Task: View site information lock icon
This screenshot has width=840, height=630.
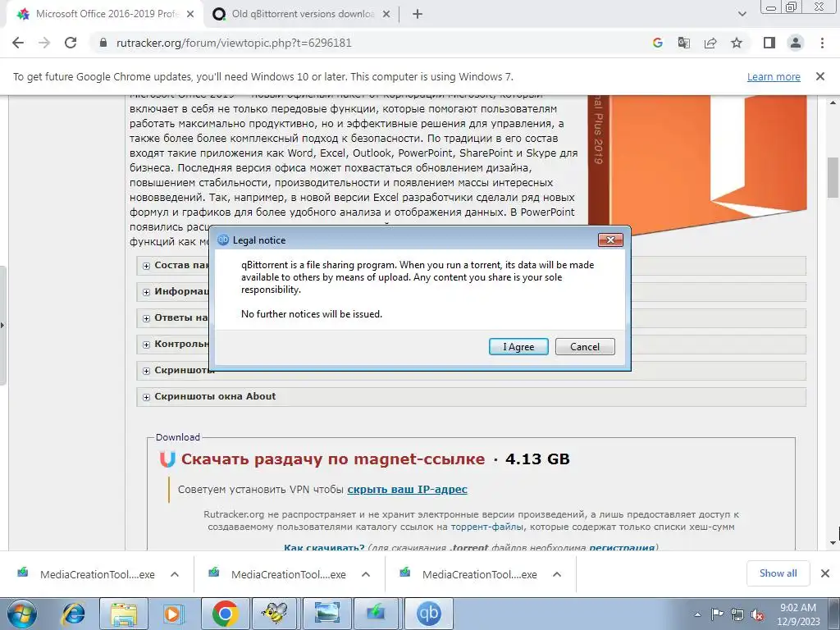Action: point(103,43)
